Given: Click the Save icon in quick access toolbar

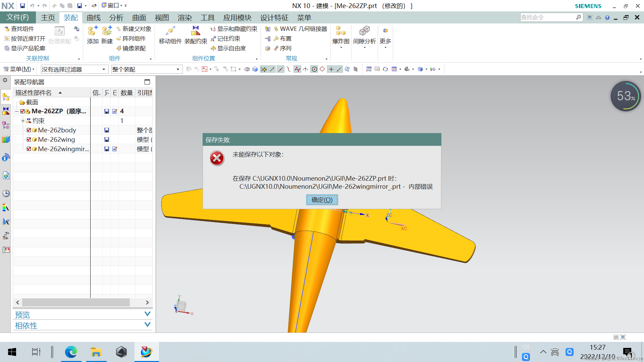Looking at the screenshot, I should 22,6.
